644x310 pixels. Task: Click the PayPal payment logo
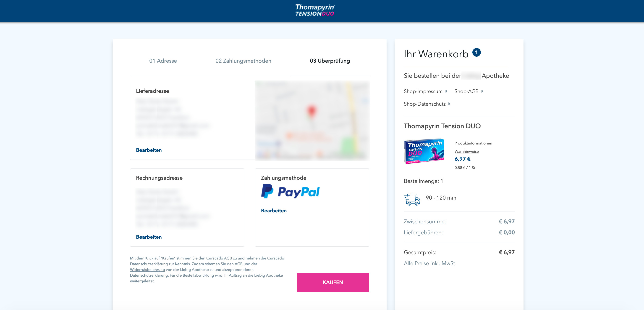click(x=290, y=191)
